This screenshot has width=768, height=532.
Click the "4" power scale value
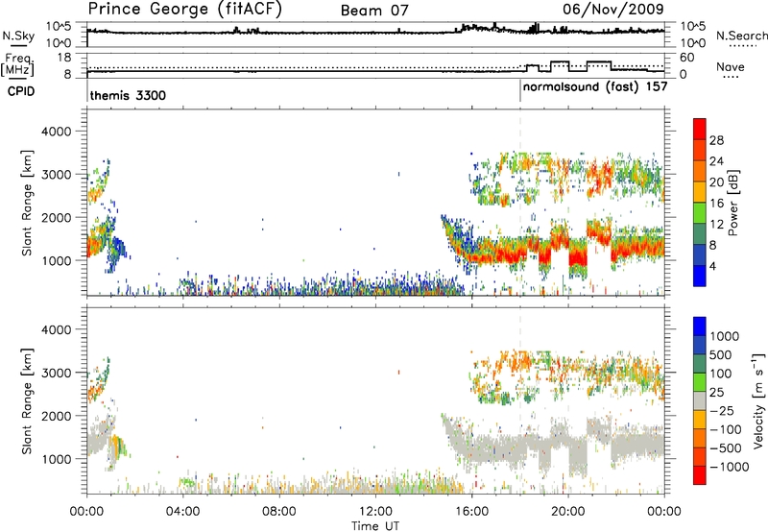713,266
